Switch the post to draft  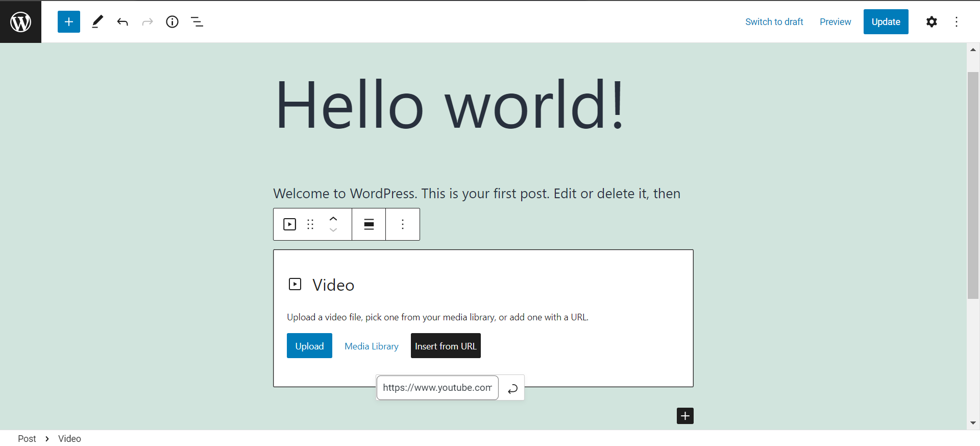[774, 21]
